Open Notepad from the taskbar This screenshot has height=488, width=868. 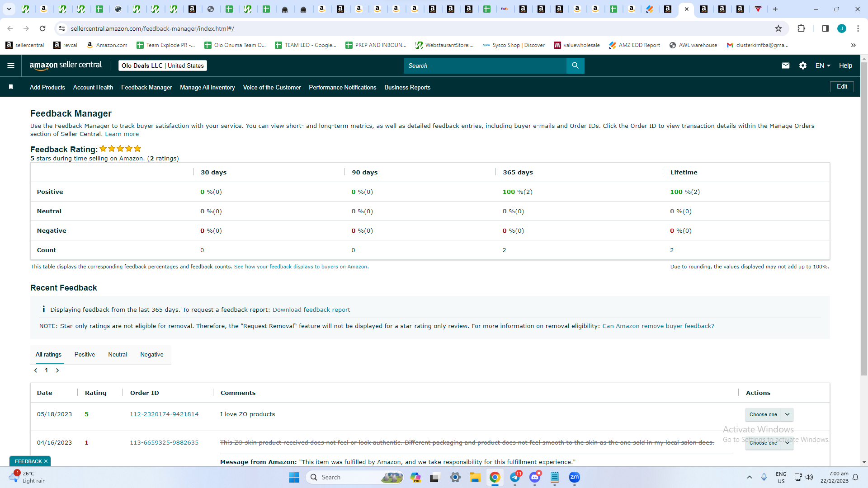tap(555, 477)
